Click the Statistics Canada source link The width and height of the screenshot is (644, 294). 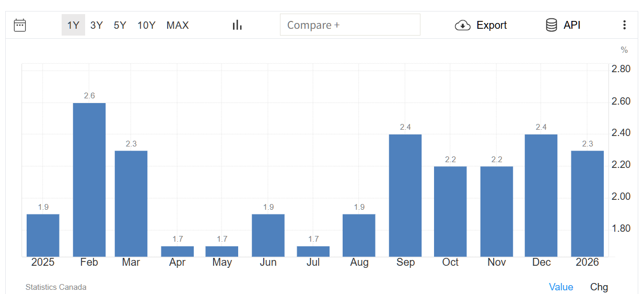pyautogui.click(x=56, y=287)
